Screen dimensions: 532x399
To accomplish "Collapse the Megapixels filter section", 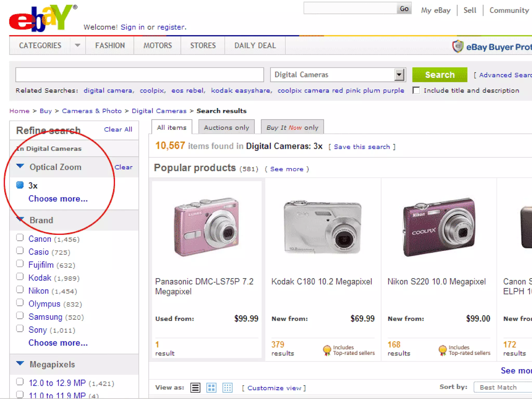I will [x=20, y=363].
